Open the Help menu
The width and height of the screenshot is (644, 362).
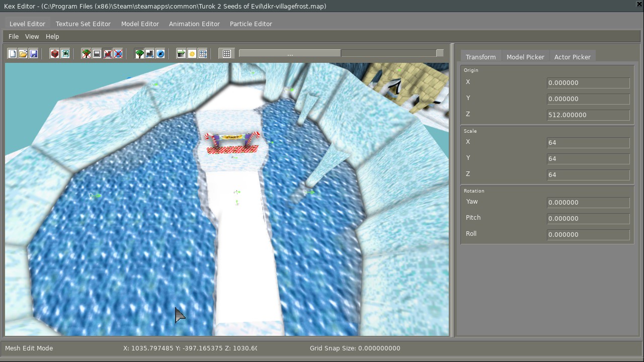[52, 37]
